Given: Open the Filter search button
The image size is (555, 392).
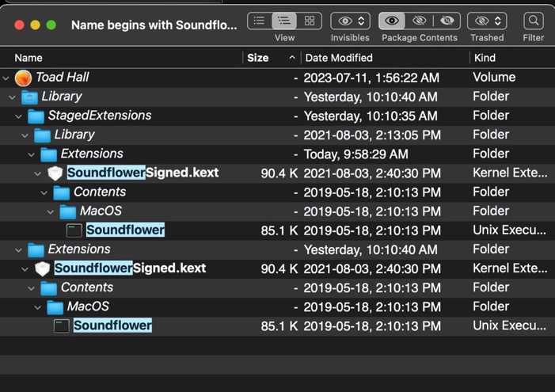Looking at the screenshot, I should click(x=534, y=21).
